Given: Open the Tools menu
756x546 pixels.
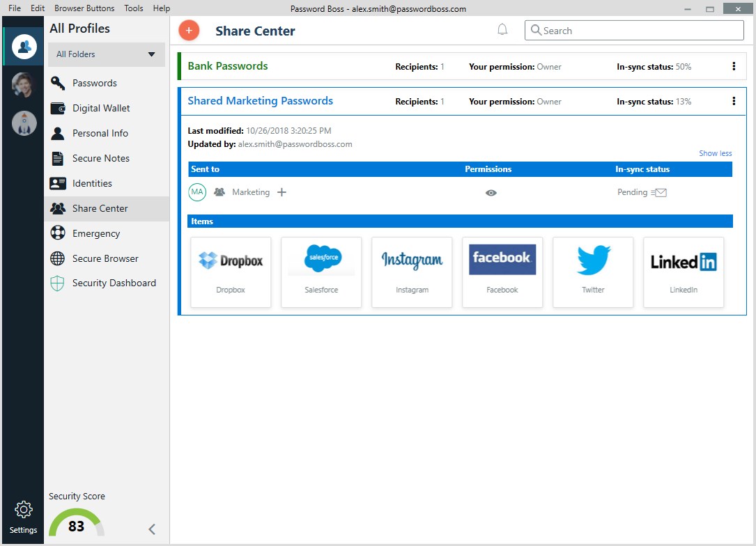Looking at the screenshot, I should pos(134,8).
